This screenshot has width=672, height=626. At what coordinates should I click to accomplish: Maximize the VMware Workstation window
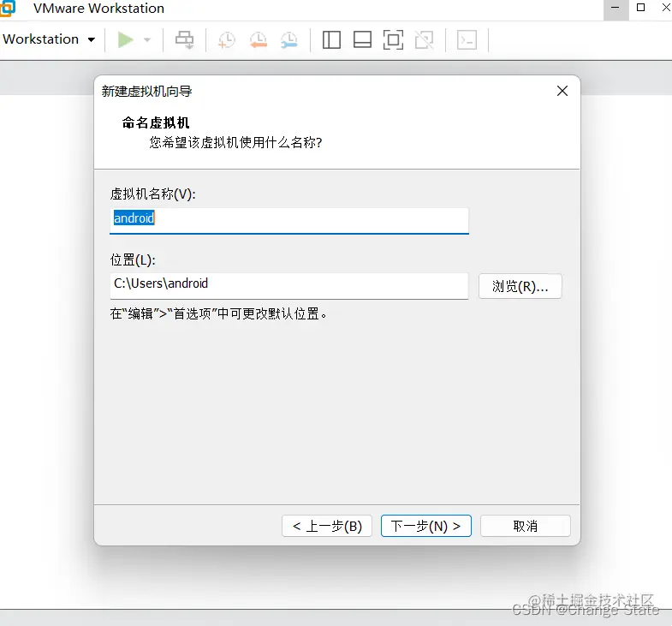coord(640,8)
